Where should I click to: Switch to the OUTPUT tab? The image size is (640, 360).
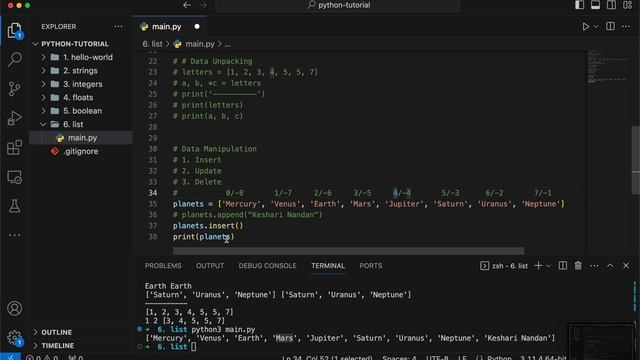210,266
